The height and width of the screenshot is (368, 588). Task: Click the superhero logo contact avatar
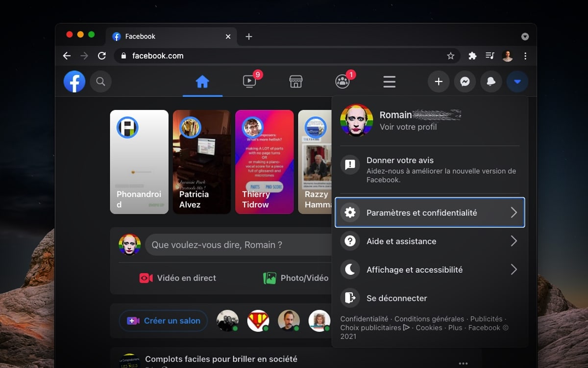click(258, 321)
